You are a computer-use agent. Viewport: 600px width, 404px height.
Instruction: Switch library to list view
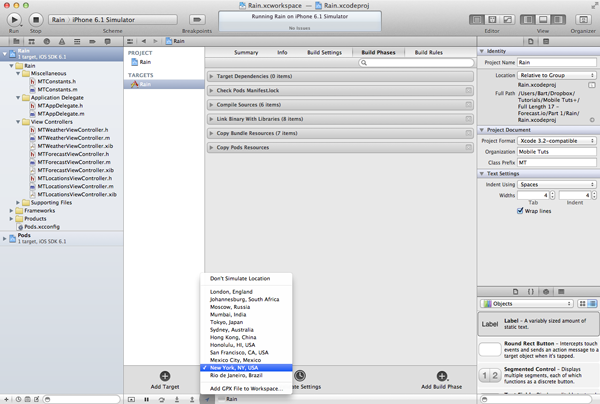592,303
